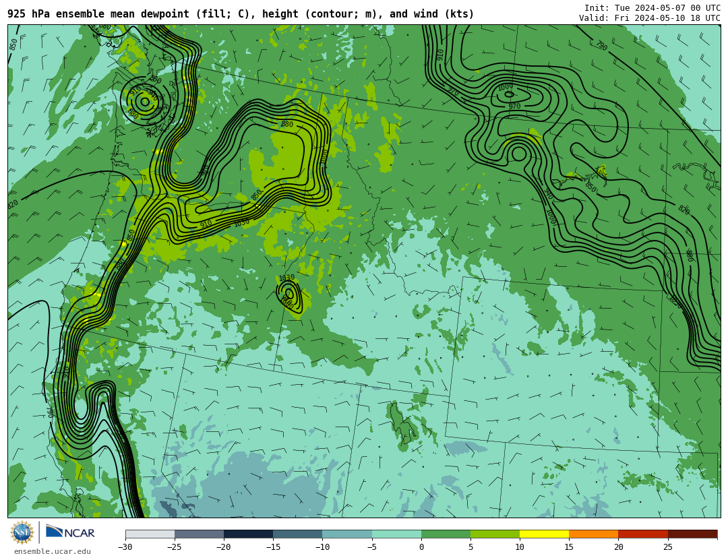The height and width of the screenshot is (560, 728).
Task: Click the Valid: Fri 2024-05-10 18 UTC text
Action: click(x=650, y=18)
